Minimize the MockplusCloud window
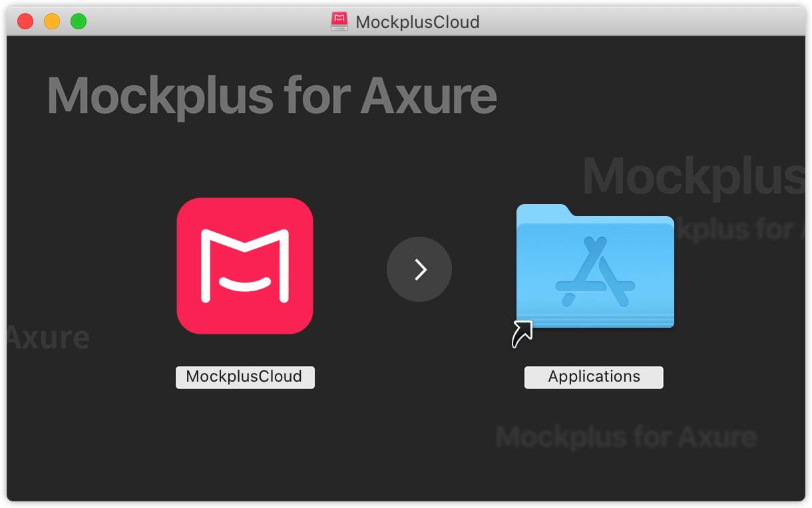Viewport: 812px width, 508px height. click(x=52, y=22)
